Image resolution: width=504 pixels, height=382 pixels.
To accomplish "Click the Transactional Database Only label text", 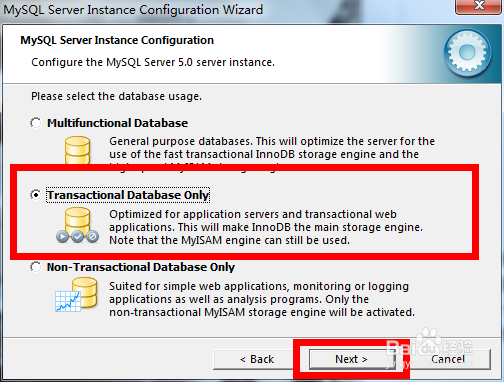I will (x=128, y=195).
